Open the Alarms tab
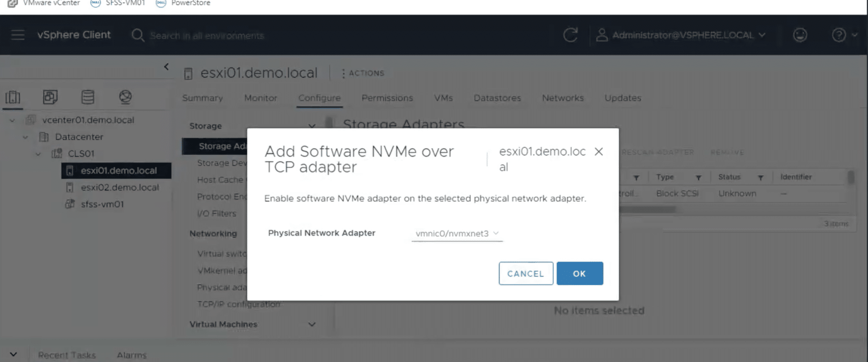 132,355
